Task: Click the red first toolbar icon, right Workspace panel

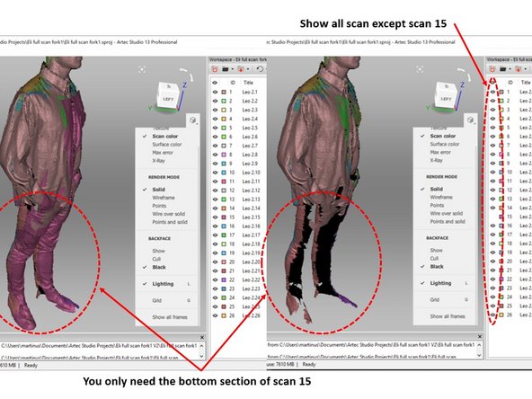Action: [x=492, y=69]
